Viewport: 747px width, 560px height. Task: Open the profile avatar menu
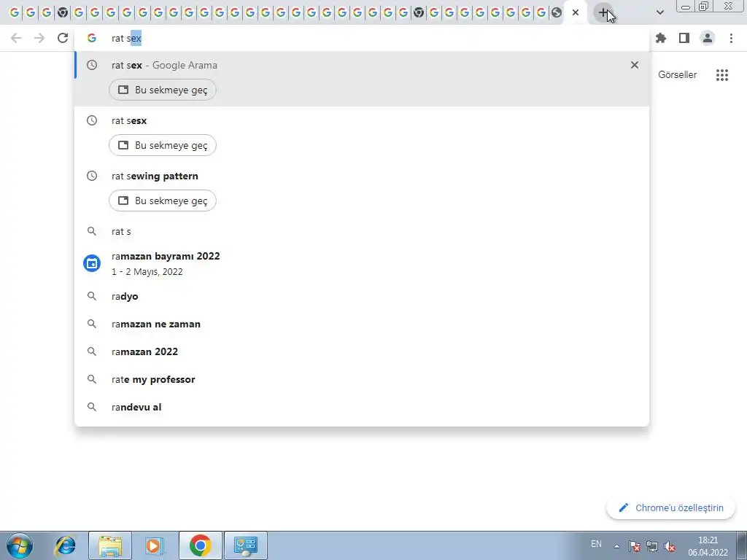click(x=708, y=38)
